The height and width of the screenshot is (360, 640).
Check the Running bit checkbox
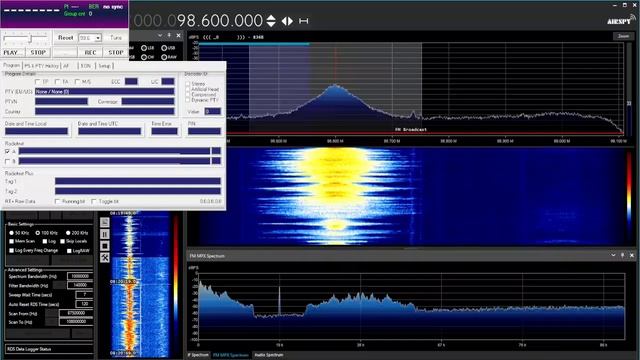[58, 201]
